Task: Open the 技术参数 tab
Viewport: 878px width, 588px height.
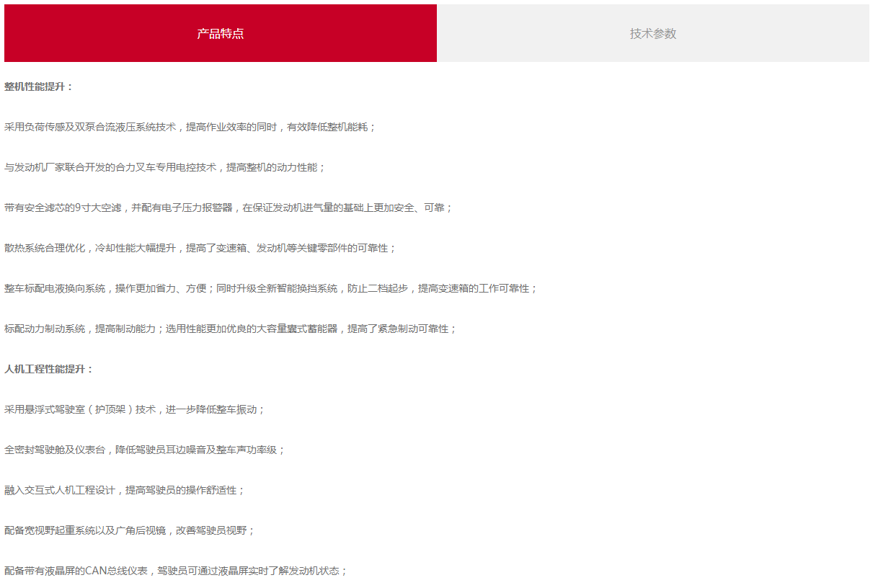Action: 653,34
